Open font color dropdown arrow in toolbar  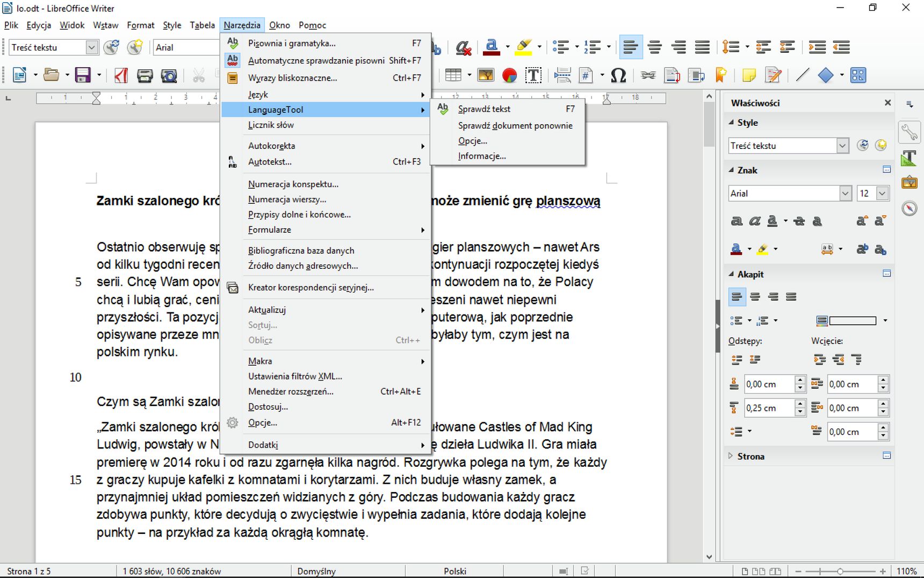pos(508,47)
